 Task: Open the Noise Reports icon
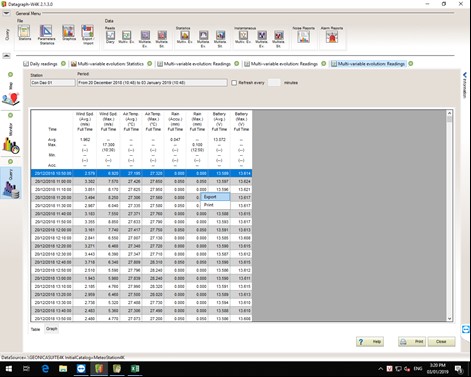pyautogui.click(x=303, y=36)
